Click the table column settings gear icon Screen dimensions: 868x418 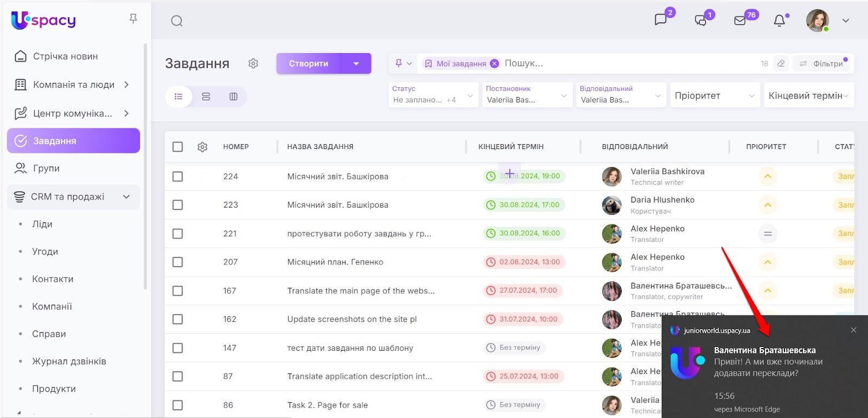pyautogui.click(x=202, y=147)
